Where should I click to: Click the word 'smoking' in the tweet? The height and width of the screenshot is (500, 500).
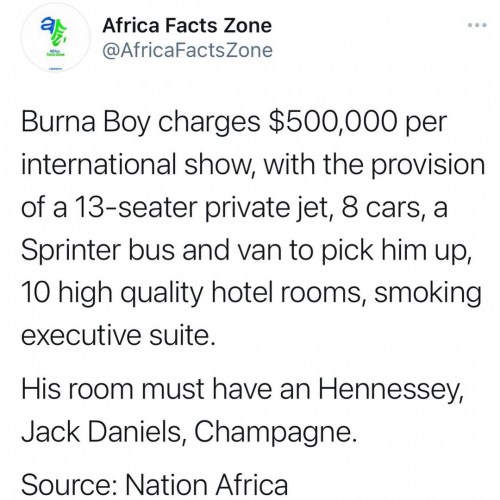coord(428,293)
